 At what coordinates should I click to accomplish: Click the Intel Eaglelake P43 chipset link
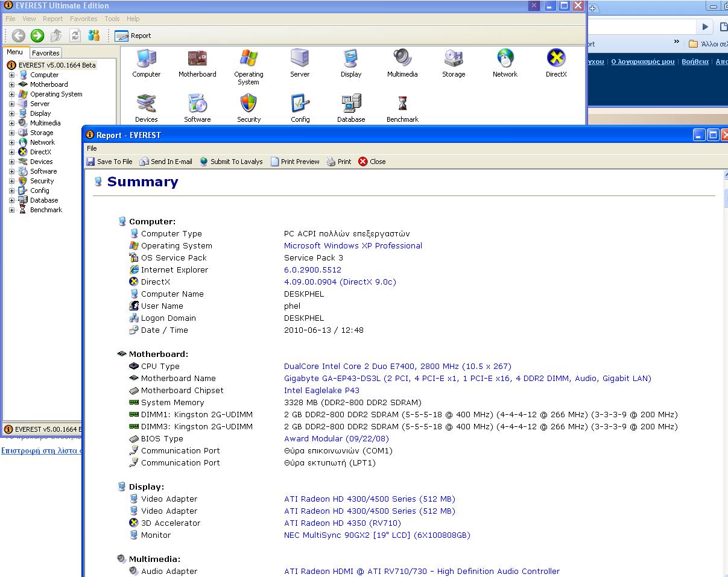click(321, 391)
